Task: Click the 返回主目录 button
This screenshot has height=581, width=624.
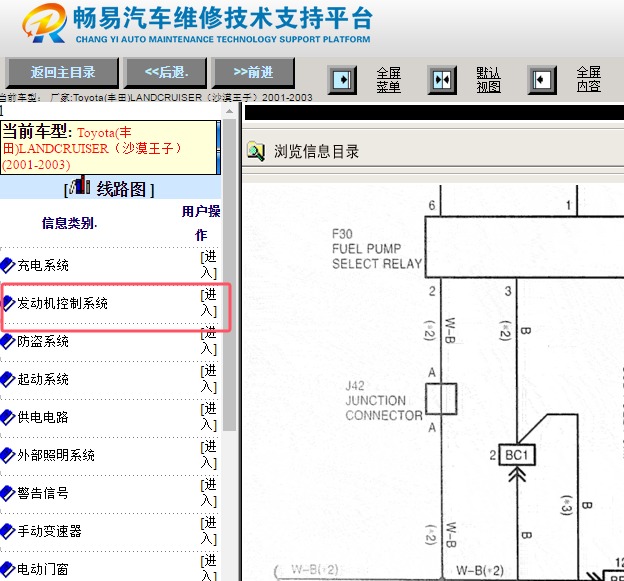Action: pos(62,72)
